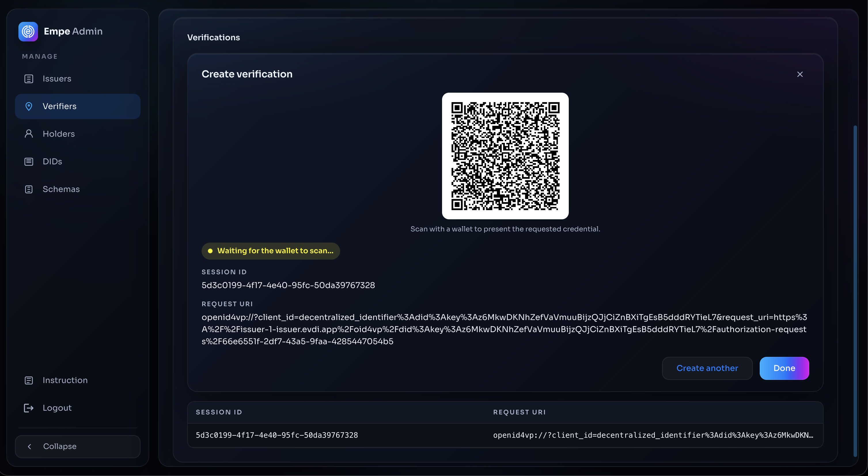Click the session ID value in the panel
Image resolution: width=868 pixels, height=476 pixels.
tap(288, 285)
